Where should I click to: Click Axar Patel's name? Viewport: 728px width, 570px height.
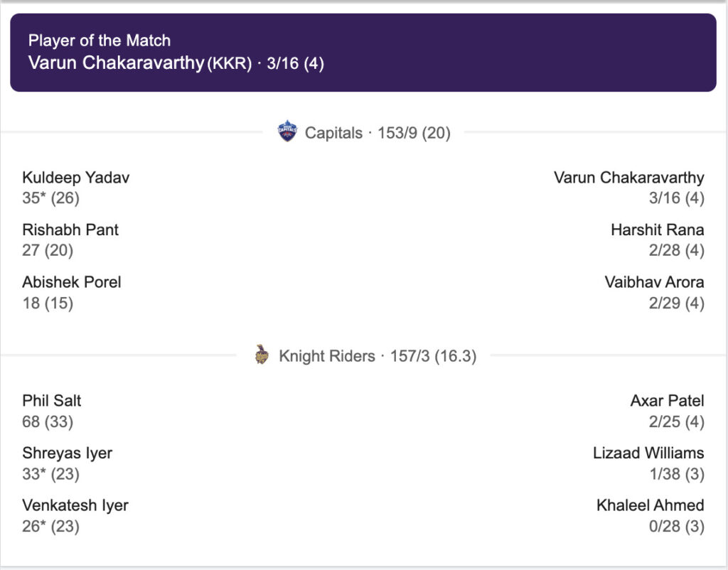[667, 401]
